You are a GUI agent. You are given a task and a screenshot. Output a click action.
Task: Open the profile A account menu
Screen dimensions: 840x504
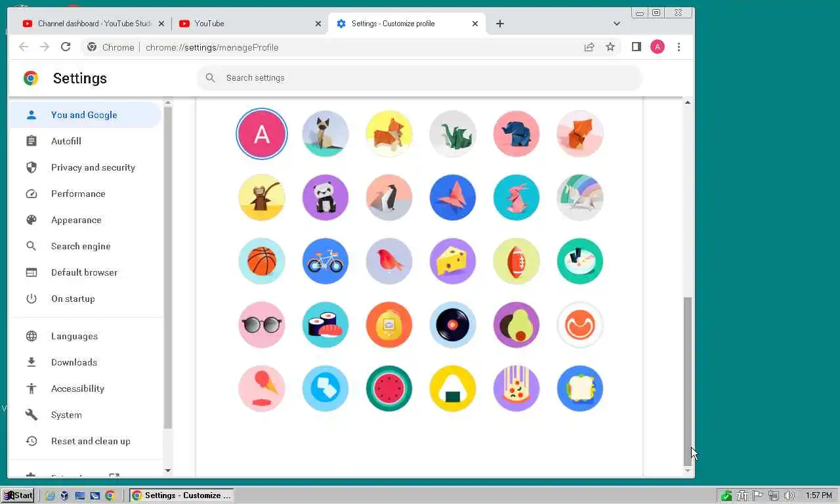pos(657,47)
